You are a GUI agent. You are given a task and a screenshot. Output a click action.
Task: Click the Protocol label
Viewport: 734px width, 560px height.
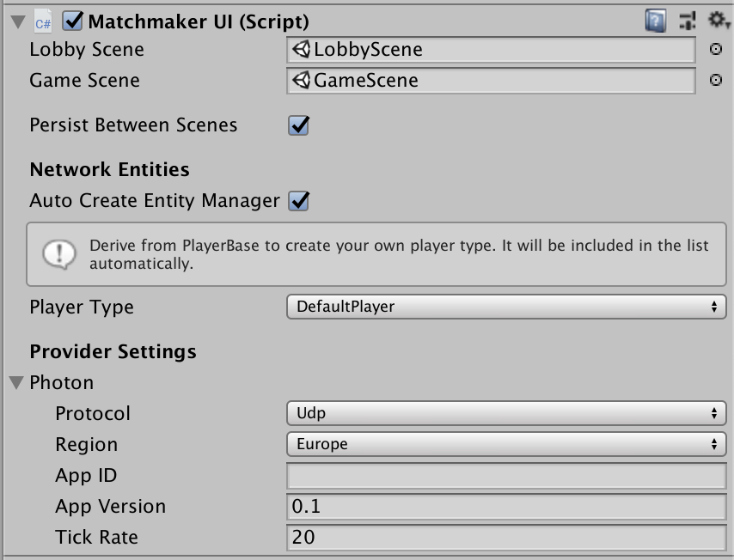pos(93,414)
